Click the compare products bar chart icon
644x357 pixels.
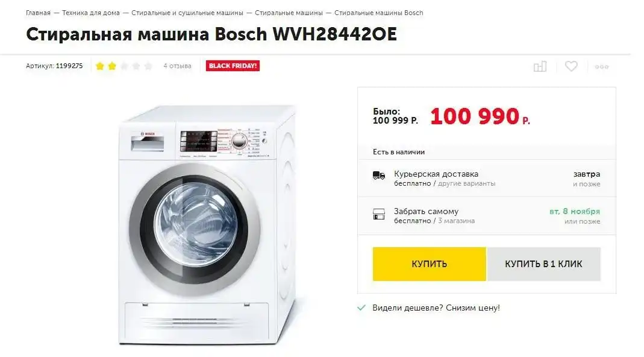[540, 66]
